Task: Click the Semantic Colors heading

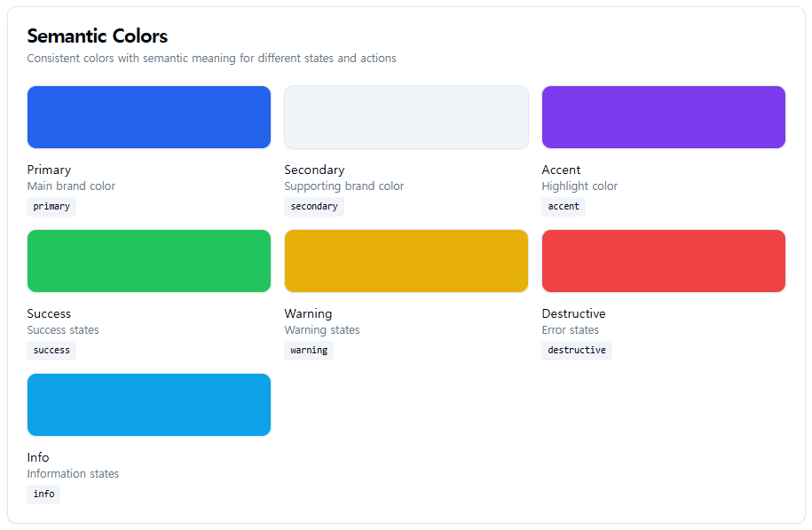Action: point(98,36)
